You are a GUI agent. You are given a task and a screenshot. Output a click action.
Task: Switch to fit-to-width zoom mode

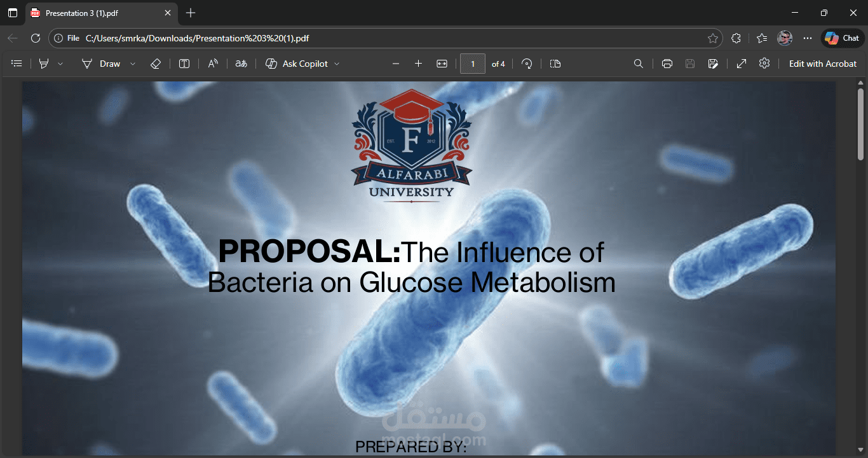click(442, 63)
